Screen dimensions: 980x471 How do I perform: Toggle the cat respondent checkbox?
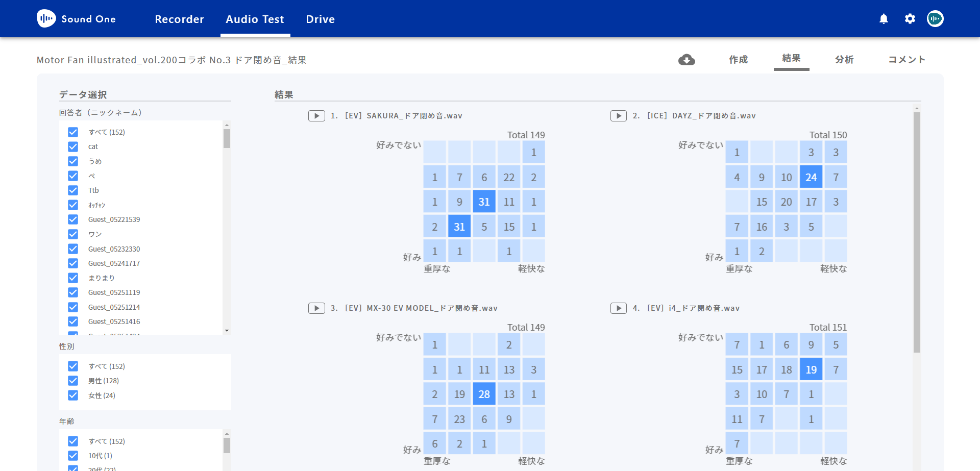coord(73,146)
